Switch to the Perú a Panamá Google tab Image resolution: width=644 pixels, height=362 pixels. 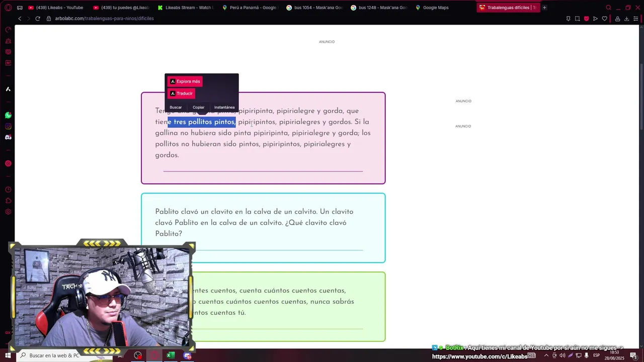coord(250,8)
